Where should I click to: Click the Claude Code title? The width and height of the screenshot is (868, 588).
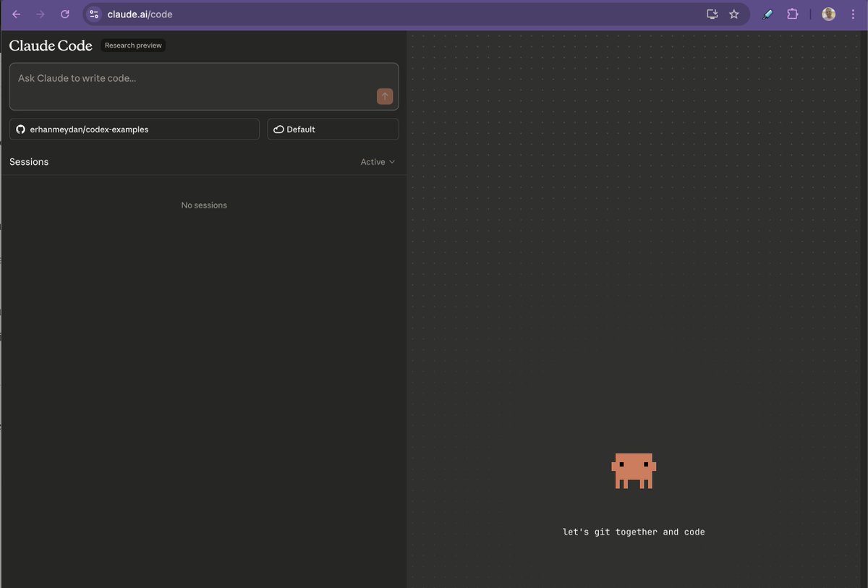51,46
